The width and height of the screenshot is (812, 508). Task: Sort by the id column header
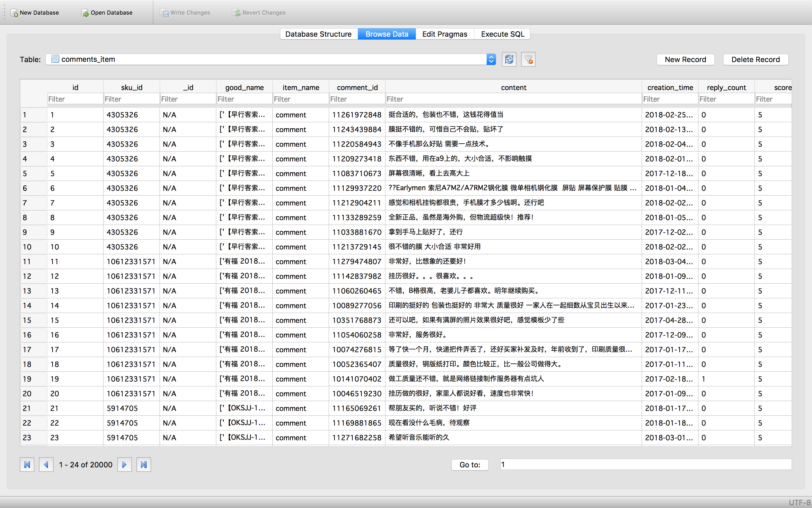75,87
